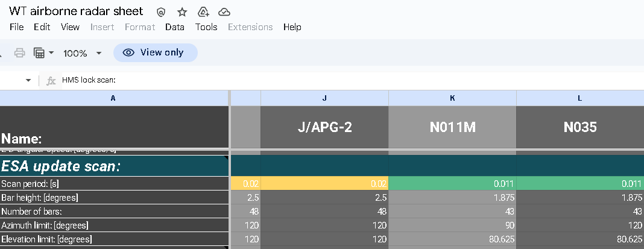Click the fx formula icon
This screenshot has width=644, height=249.
coord(51,80)
